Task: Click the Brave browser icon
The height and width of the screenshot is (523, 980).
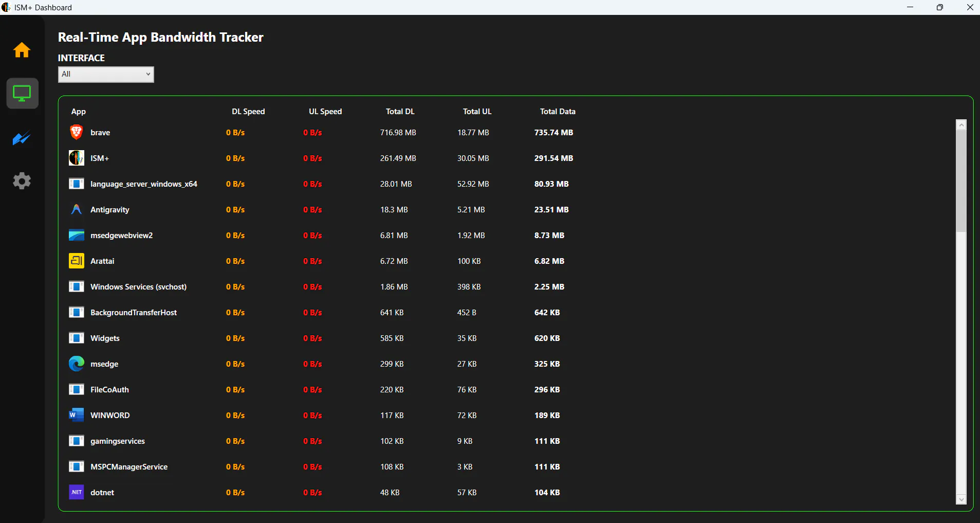Action: click(77, 132)
